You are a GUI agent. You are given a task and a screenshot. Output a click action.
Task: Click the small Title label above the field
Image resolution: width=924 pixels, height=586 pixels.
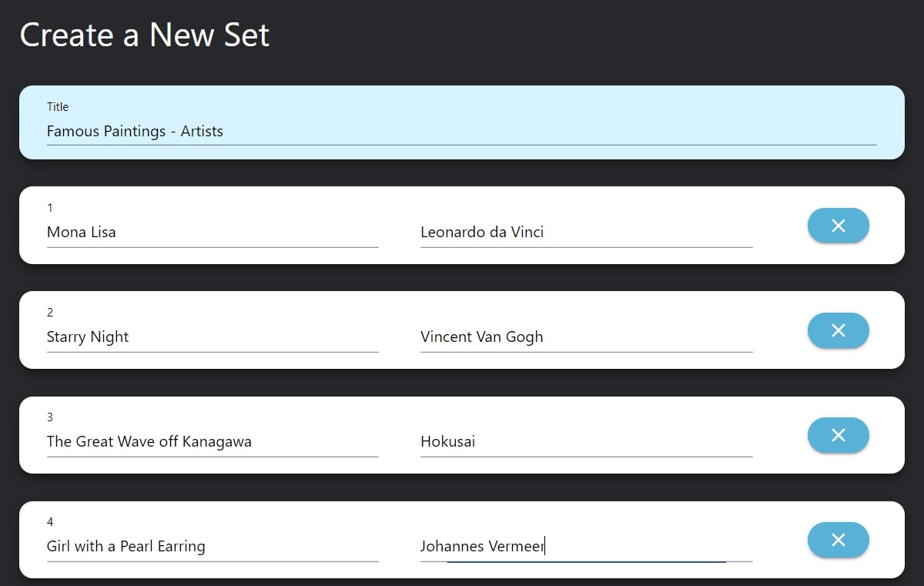pyautogui.click(x=58, y=107)
